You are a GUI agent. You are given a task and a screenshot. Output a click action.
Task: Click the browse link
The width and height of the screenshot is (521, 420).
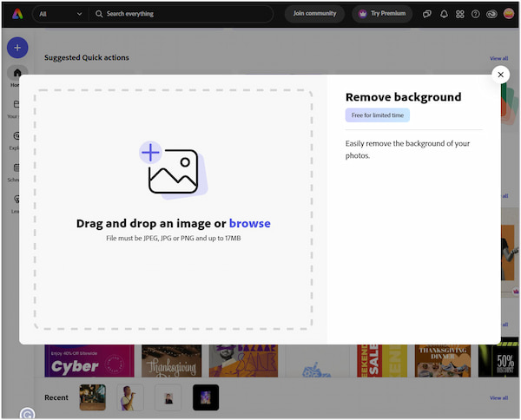(250, 223)
